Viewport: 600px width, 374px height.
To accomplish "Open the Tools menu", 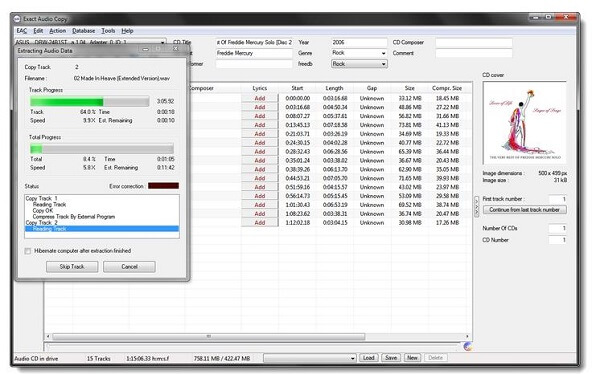I will [x=108, y=31].
